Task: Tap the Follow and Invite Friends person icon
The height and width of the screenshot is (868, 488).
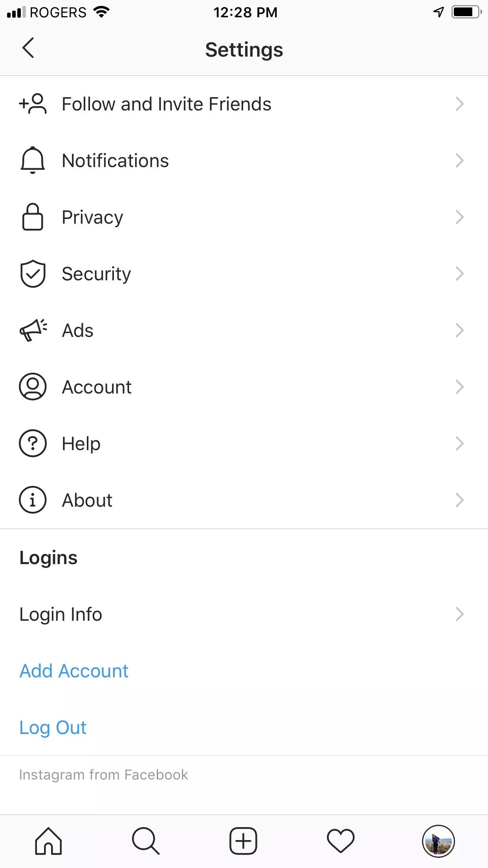Action: click(x=33, y=104)
